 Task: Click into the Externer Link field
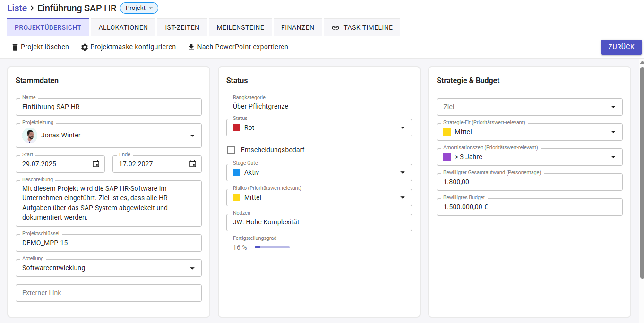(x=109, y=293)
